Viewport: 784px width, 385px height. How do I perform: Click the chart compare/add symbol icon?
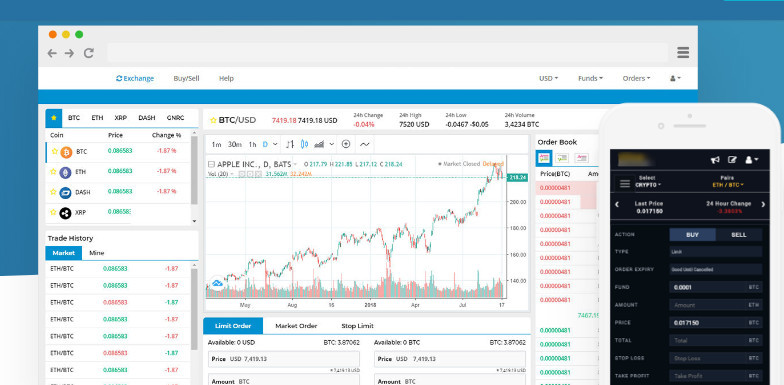tap(346, 144)
